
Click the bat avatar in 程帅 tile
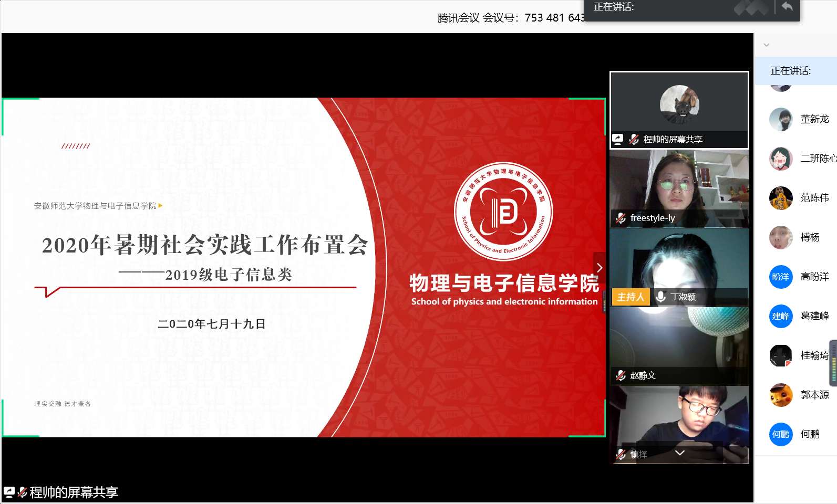pyautogui.click(x=679, y=104)
